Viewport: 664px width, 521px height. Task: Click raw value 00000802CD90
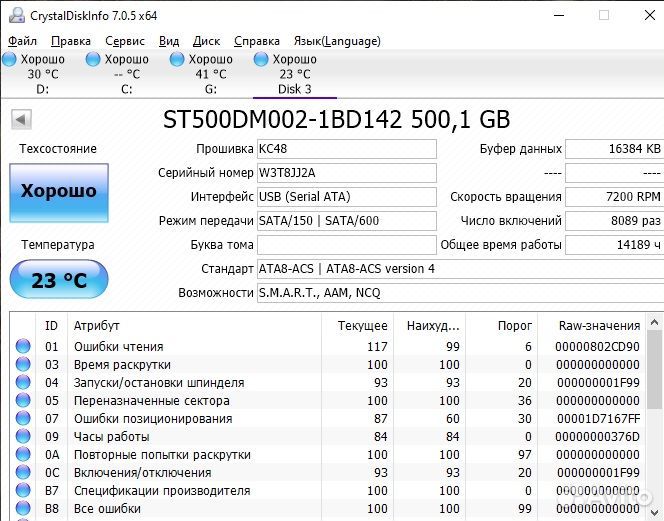(x=598, y=347)
